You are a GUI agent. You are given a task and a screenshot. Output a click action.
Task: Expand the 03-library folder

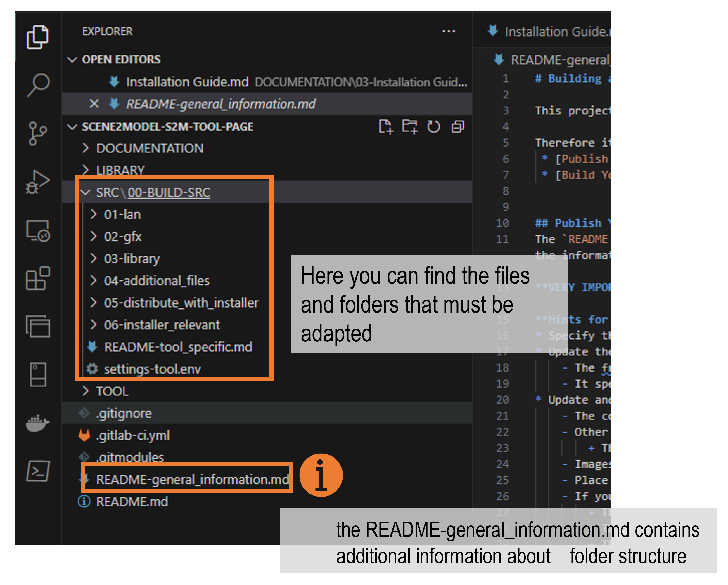[x=94, y=258]
